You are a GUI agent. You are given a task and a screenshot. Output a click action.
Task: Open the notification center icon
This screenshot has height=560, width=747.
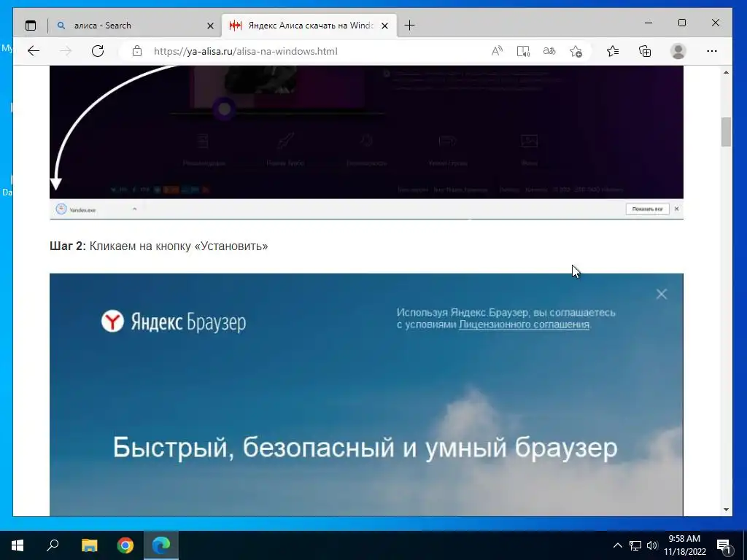click(724, 545)
